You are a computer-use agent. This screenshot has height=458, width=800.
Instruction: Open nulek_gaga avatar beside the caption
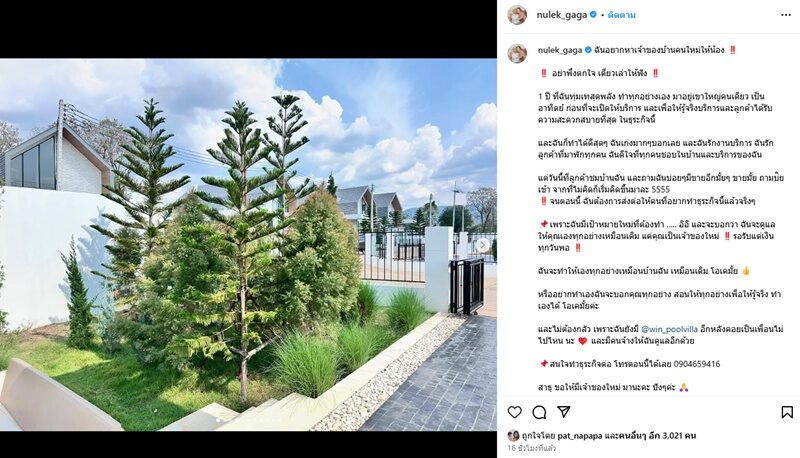[x=517, y=54]
